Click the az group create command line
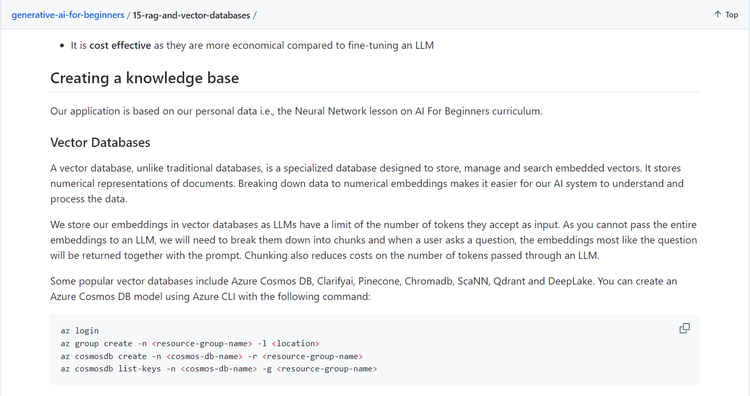The height and width of the screenshot is (396, 750). tap(190, 343)
